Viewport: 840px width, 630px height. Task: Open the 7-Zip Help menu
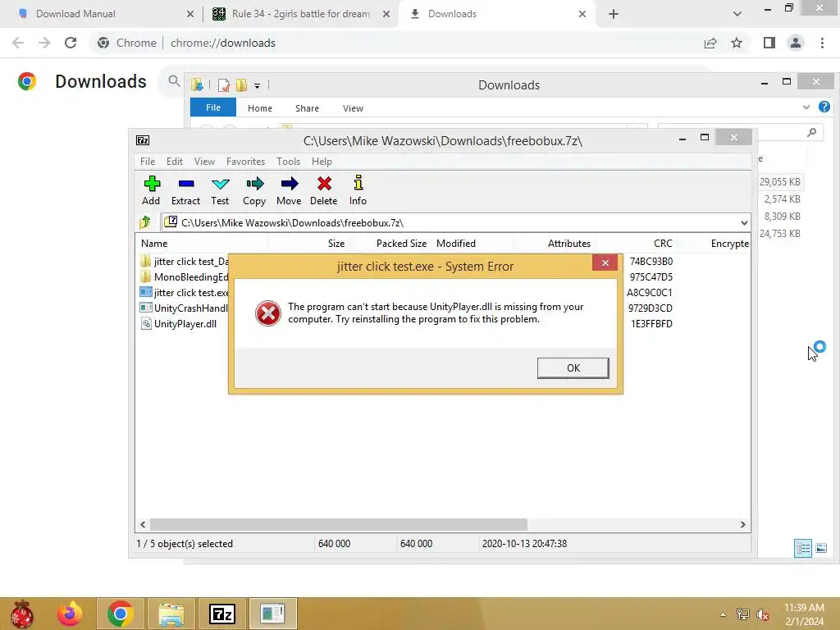pos(322,162)
